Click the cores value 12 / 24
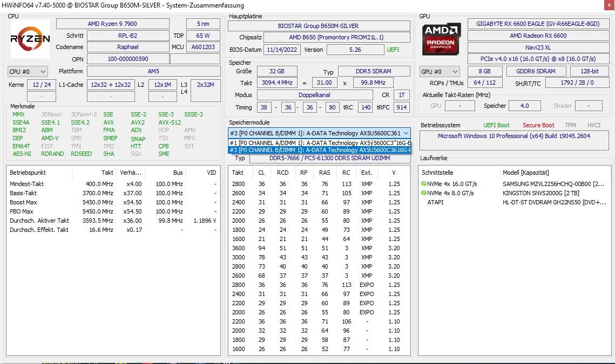 click(x=42, y=85)
